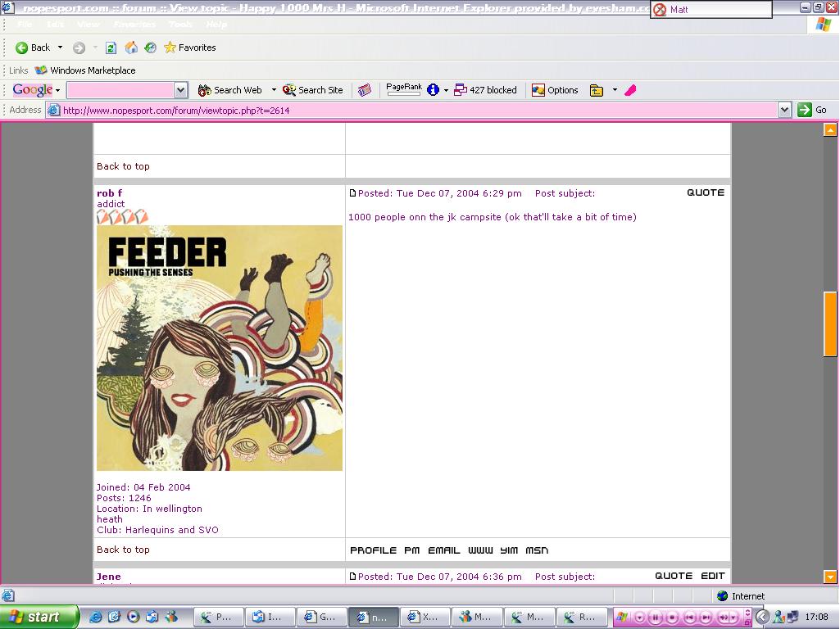Send rob f a PM
This screenshot has width=840, height=629.
412,550
